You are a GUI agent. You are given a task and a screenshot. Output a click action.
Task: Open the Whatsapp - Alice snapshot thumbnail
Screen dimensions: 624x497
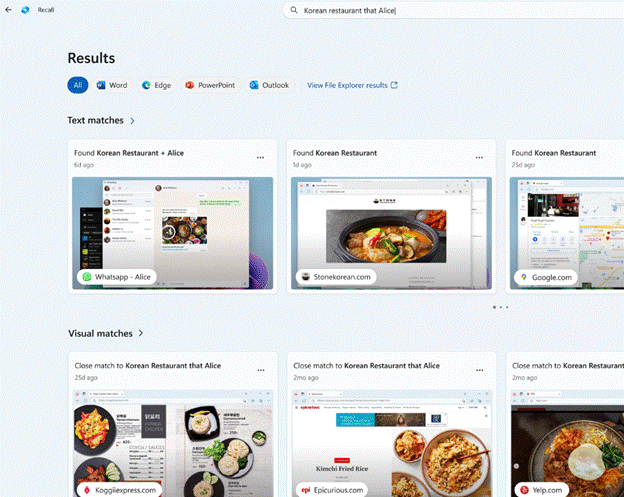tap(173, 233)
